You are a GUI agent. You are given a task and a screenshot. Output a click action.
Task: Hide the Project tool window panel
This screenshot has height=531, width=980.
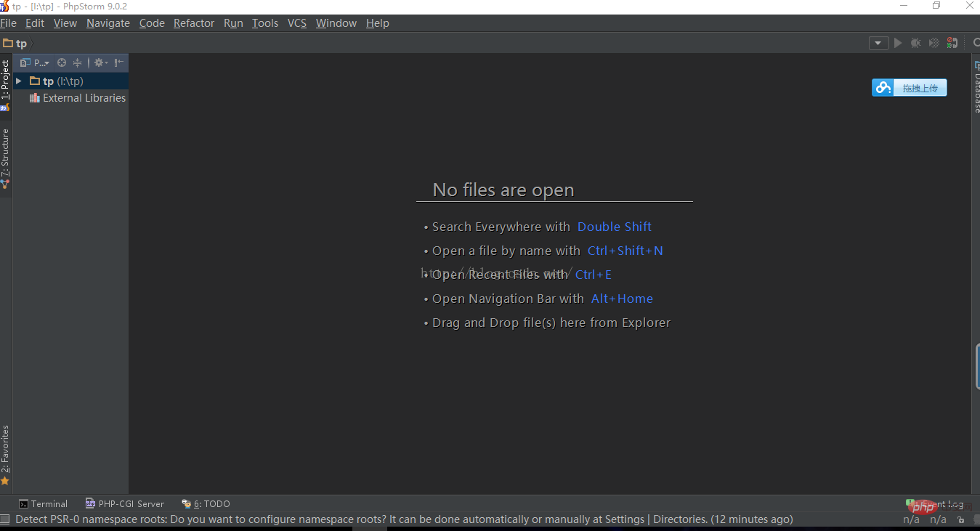118,62
